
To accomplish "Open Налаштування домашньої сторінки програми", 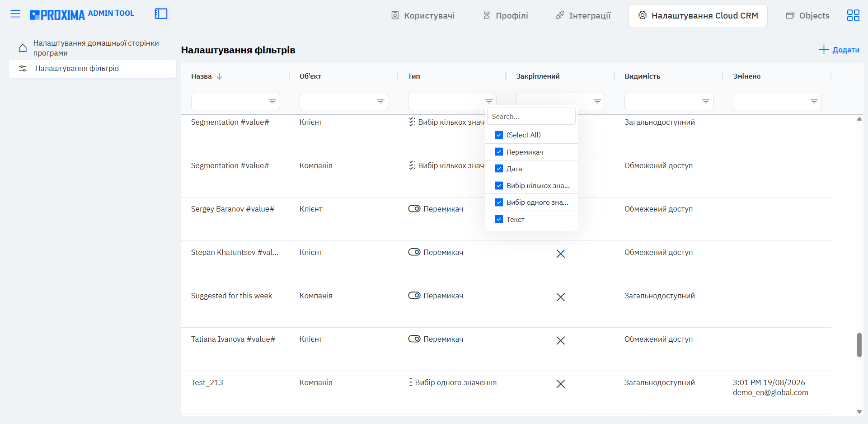I will point(93,48).
